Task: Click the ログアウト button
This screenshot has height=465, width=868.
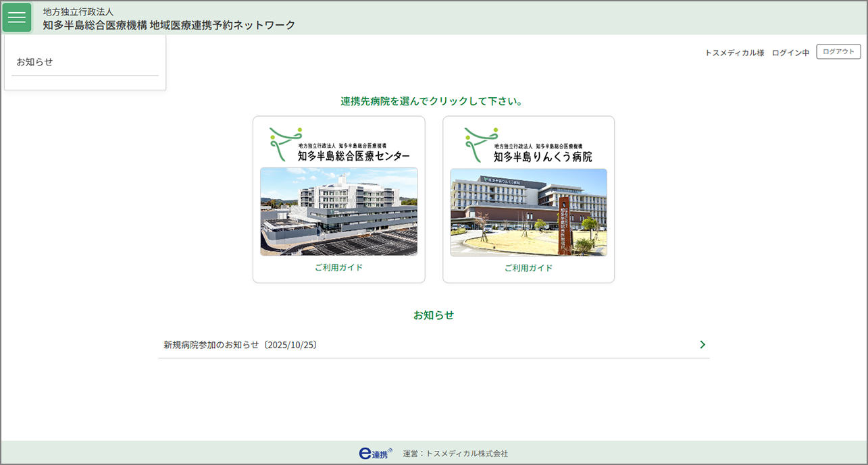Action: click(x=838, y=52)
